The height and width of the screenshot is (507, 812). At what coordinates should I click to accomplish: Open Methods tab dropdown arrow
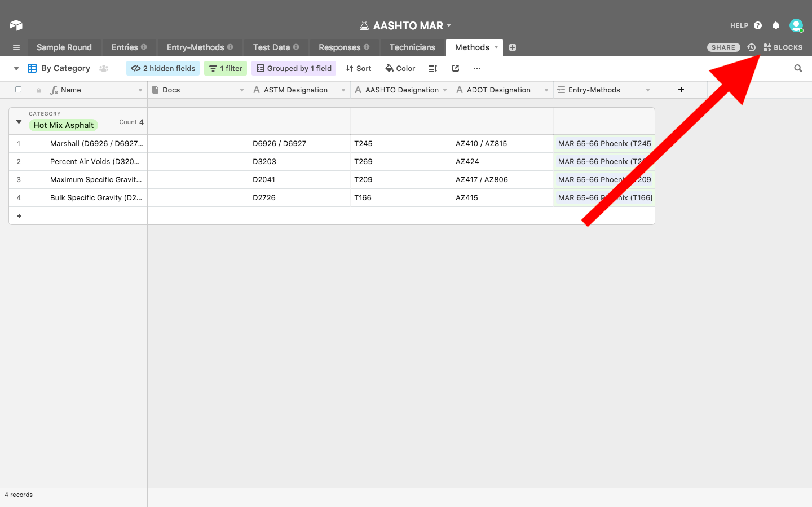click(x=496, y=47)
